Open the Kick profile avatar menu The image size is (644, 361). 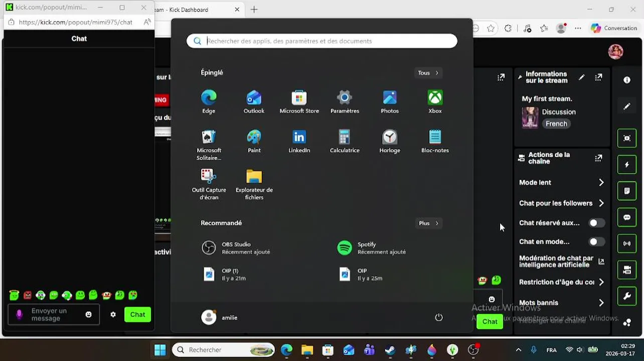pos(615,51)
